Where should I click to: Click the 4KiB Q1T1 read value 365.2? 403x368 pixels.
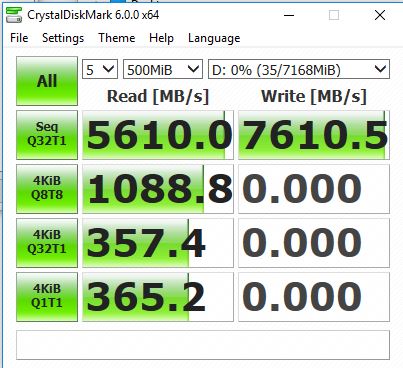pos(158,297)
